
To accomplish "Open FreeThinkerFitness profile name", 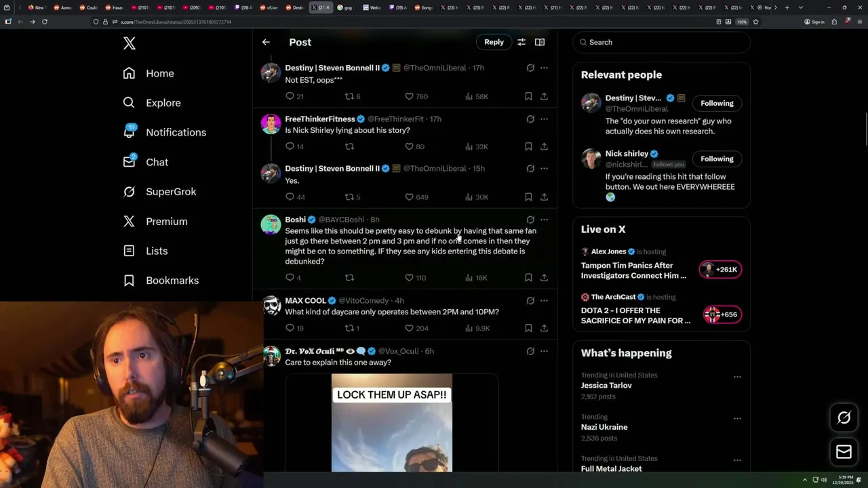I will tap(320, 119).
